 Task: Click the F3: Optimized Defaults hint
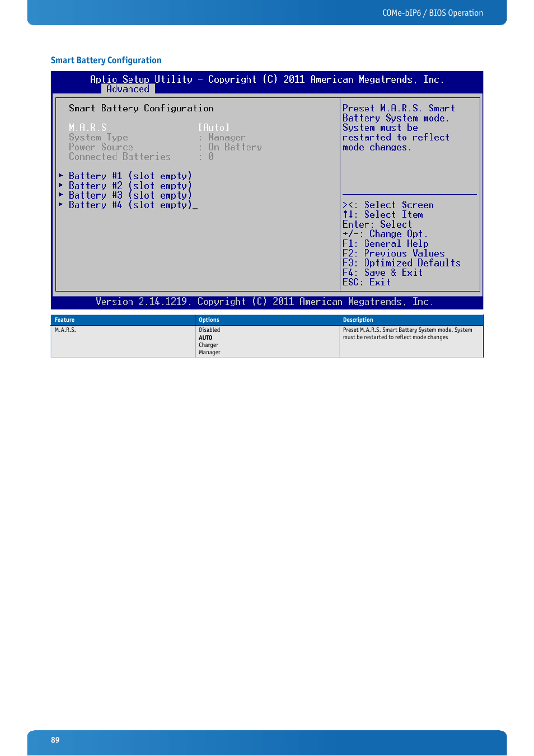tap(401, 263)
